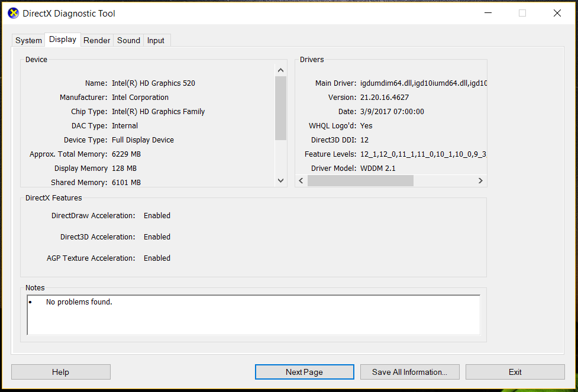Image resolution: width=578 pixels, height=392 pixels.
Task: Click the Next Page button
Action: coord(305,372)
